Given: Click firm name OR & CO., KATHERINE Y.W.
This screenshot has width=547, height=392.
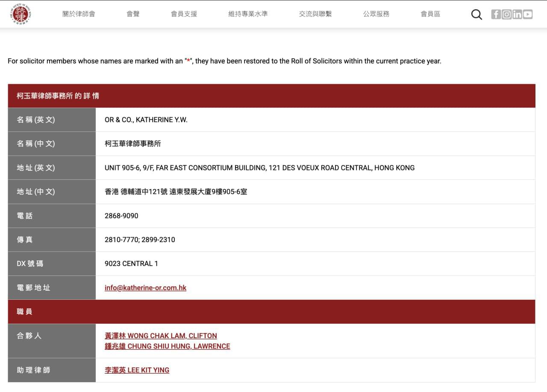Looking at the screenshot, I should 146,120.
